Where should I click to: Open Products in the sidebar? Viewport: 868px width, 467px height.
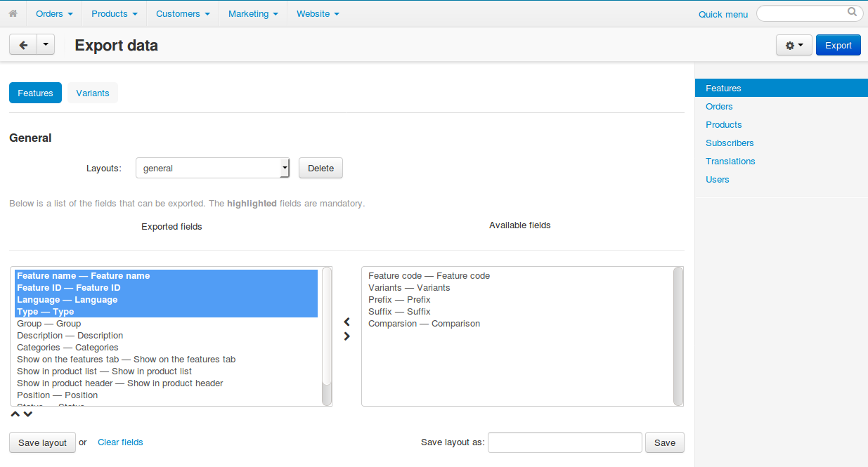click(724, 125)
